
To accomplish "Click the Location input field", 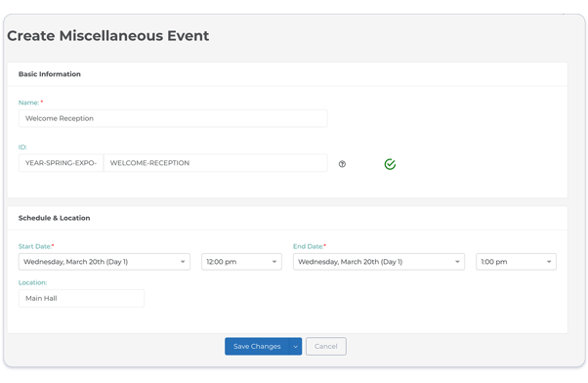I will coord(81,298).
